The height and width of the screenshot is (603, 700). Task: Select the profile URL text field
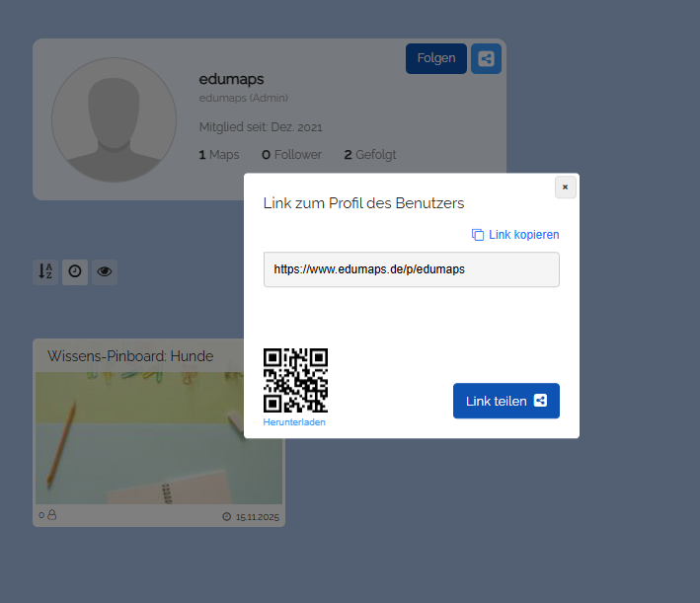click(411, 269)
